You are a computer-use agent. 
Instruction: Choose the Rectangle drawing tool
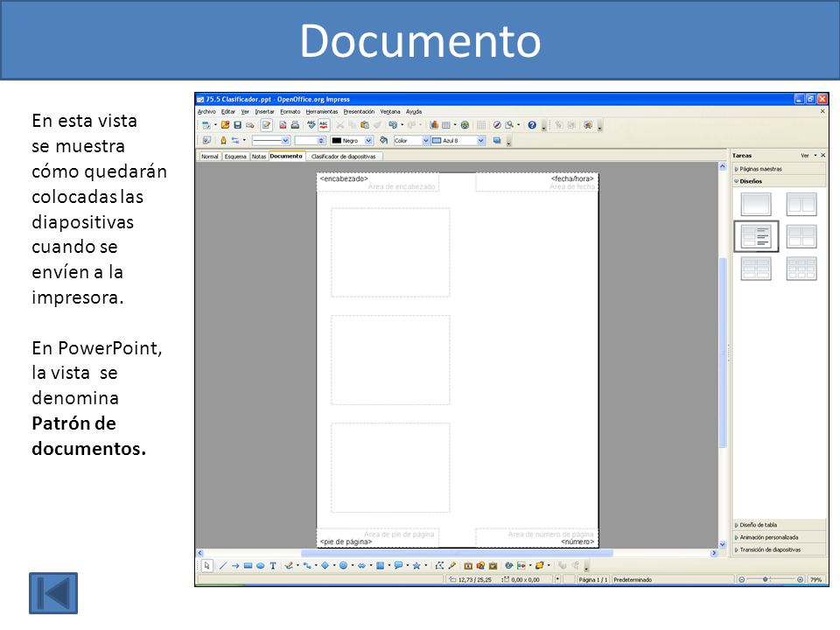pyautogui.click(x=248, y=566)
